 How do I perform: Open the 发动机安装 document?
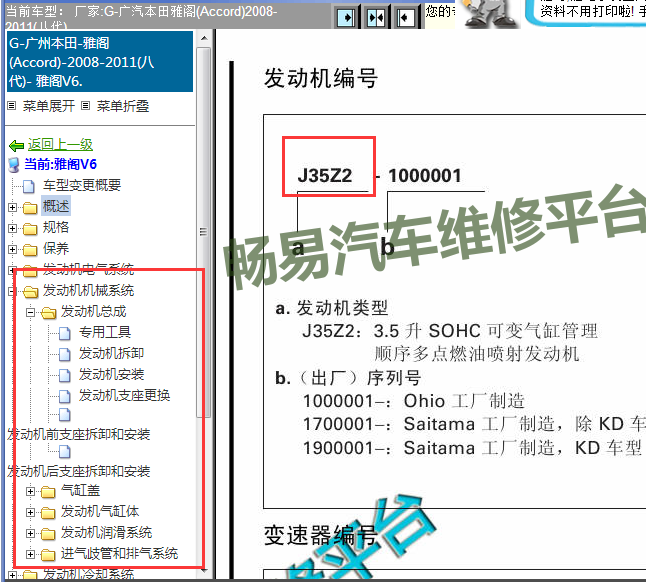(111, 374)
